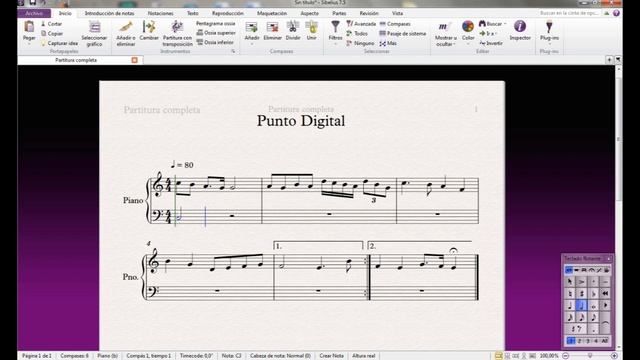Toggle the flat accidental on keypad
Screen dimensions: 640x360
click(593, 293)
